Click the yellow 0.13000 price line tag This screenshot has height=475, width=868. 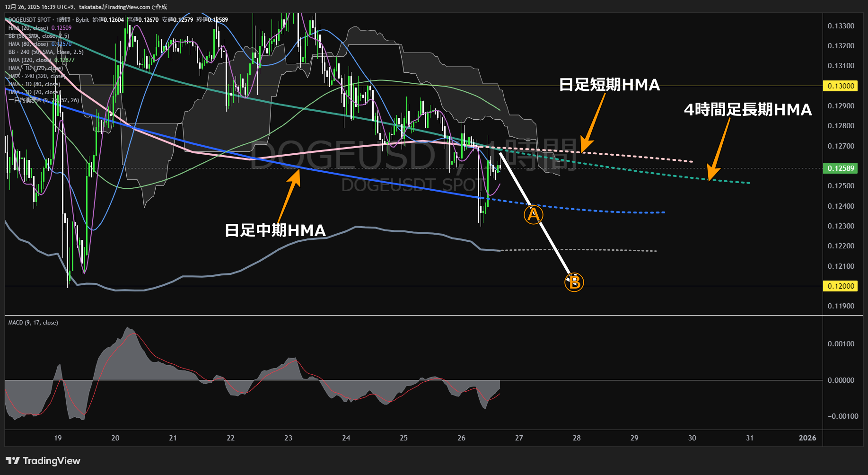[x=841, y=86]
